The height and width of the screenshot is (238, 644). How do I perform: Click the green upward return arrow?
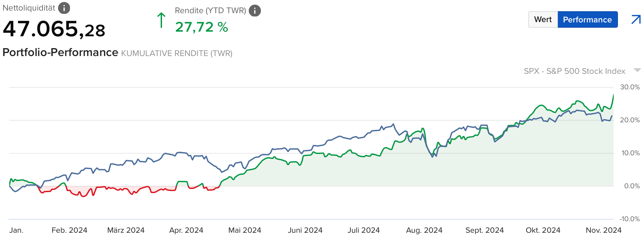coord(161,20)
